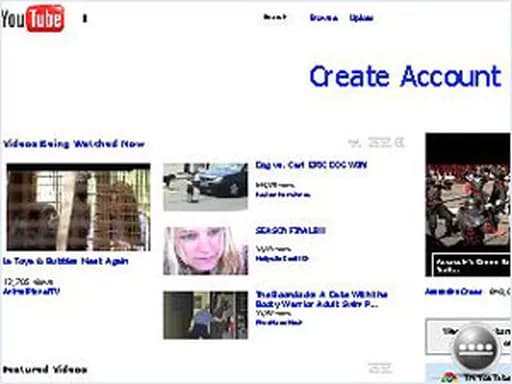
Task: Open the doorway scene video thumbnail
Action: [x=205, y=315]
